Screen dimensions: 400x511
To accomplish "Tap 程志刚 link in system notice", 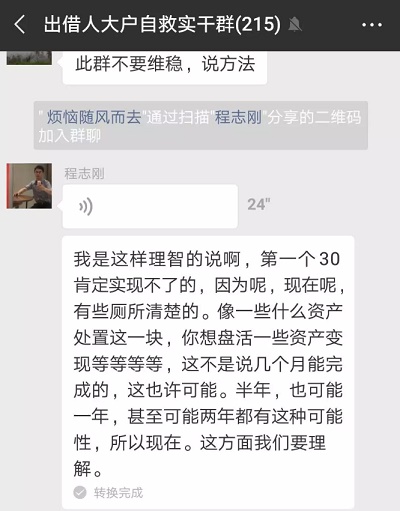I will 238,117.
